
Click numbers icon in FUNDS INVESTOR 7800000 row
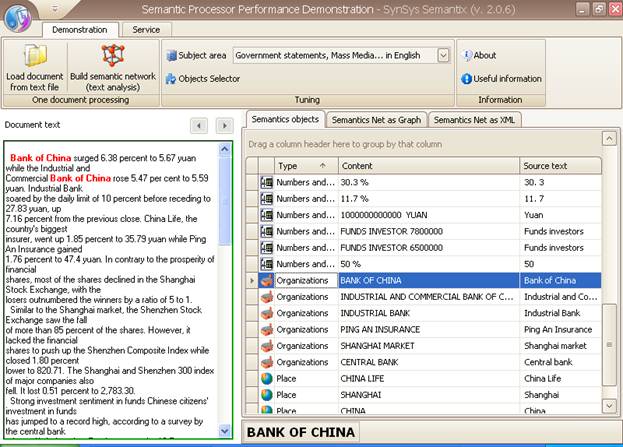click(x=266, y=231)
